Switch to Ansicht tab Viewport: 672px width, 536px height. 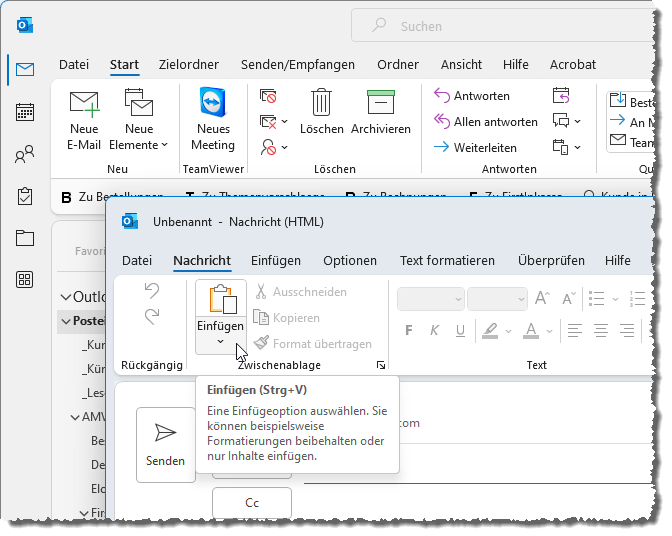tap(461, 65)
